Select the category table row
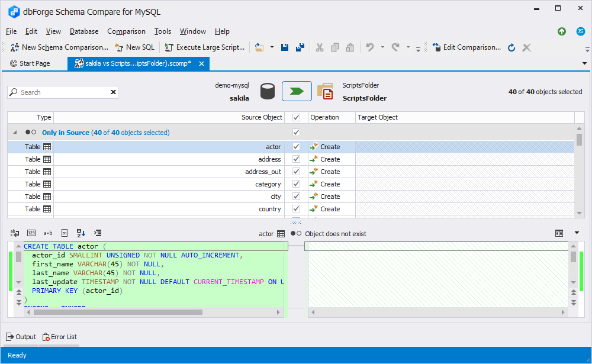The height and width of the screenshot is (364, 592). (291, 184)
